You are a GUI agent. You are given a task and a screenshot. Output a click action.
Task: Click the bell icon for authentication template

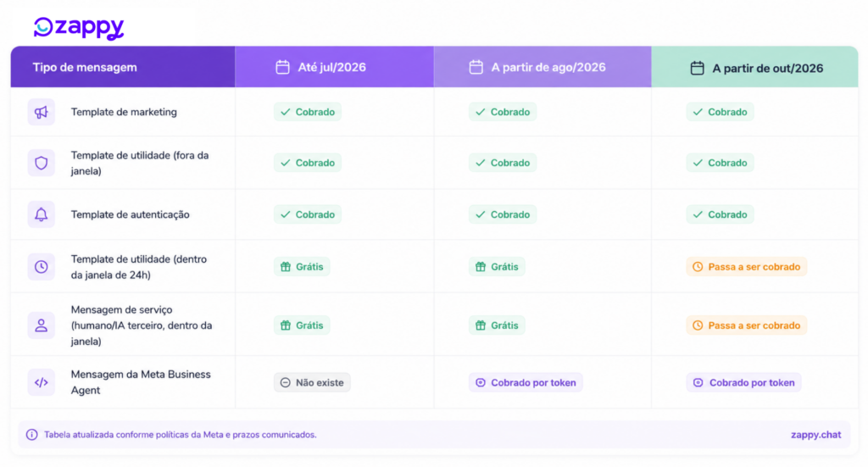pos(41,214)
